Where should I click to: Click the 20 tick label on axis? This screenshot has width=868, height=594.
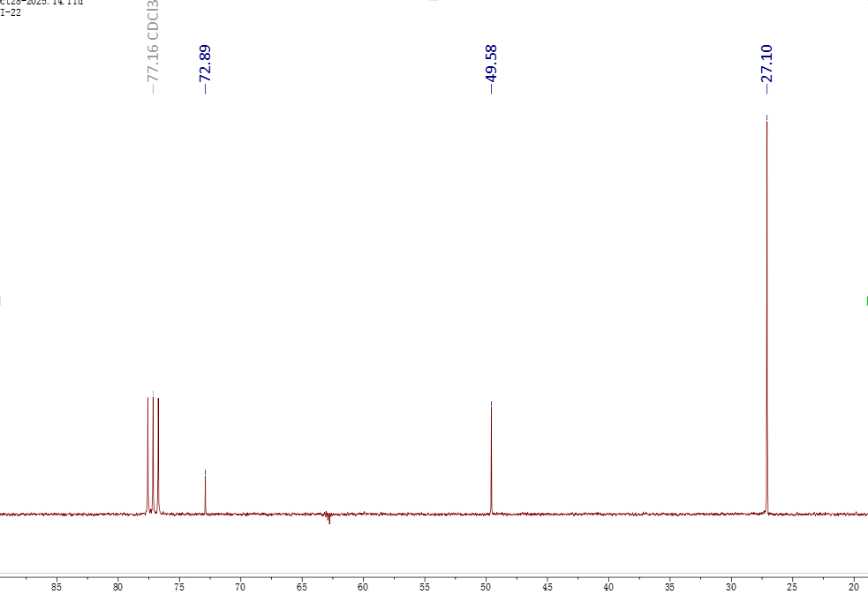point(853,586)
